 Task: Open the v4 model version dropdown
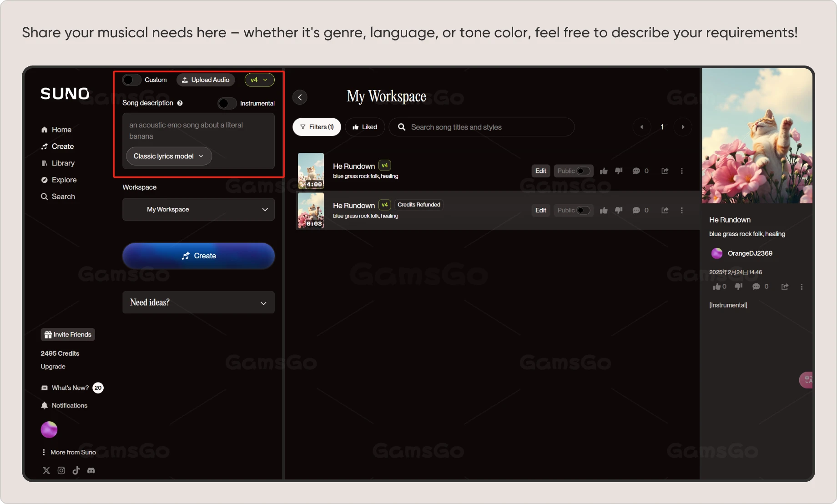259,80
